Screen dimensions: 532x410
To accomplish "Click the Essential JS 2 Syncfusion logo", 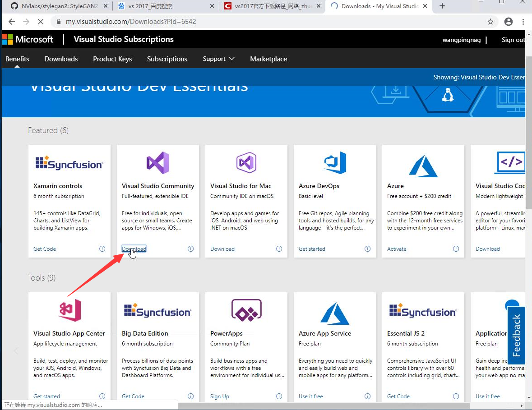I will [423, 311].
